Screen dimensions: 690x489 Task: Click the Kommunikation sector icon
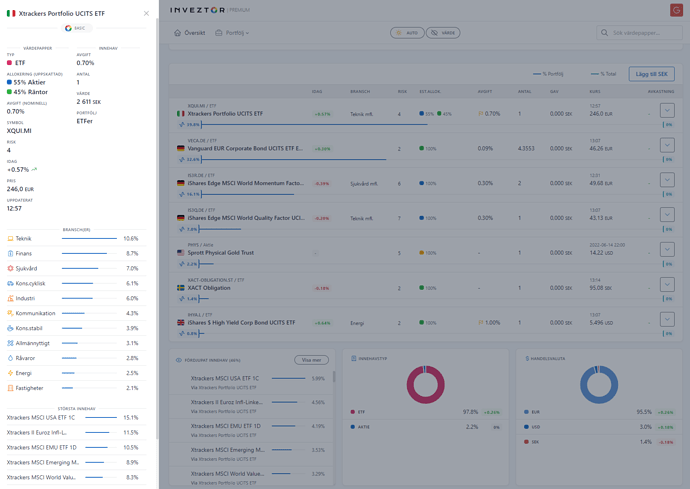10,313
